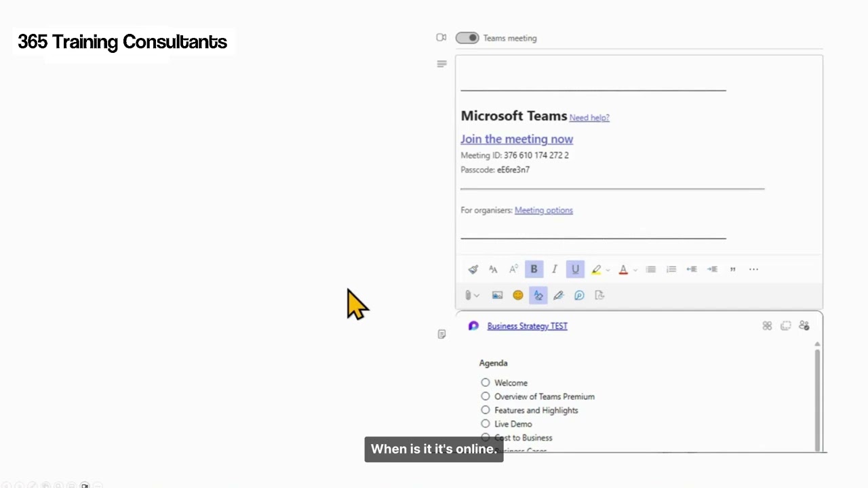Decrease the paragraph indent
868x488 pixels.
(692, 269)
